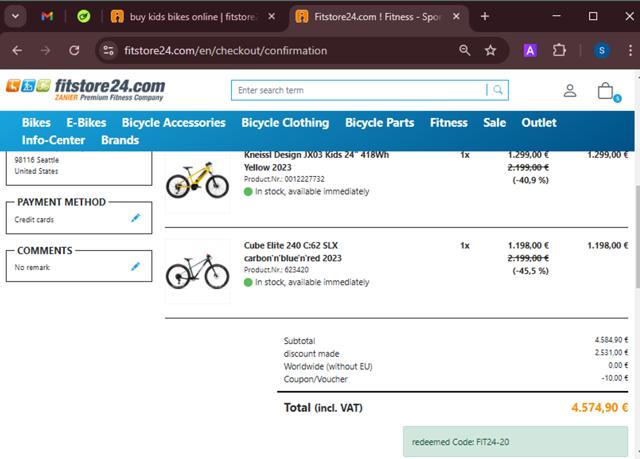Bookmark this page with the star

pos(490,50)
